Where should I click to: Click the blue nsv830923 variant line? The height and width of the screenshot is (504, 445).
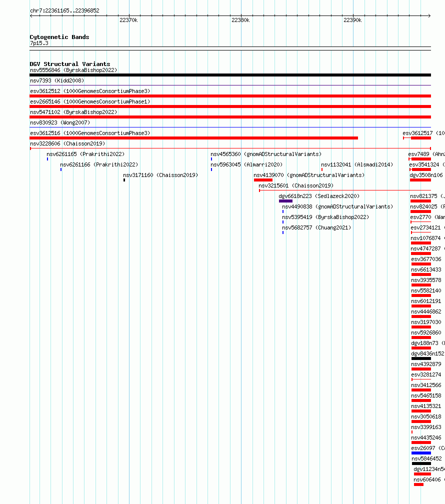230,127
